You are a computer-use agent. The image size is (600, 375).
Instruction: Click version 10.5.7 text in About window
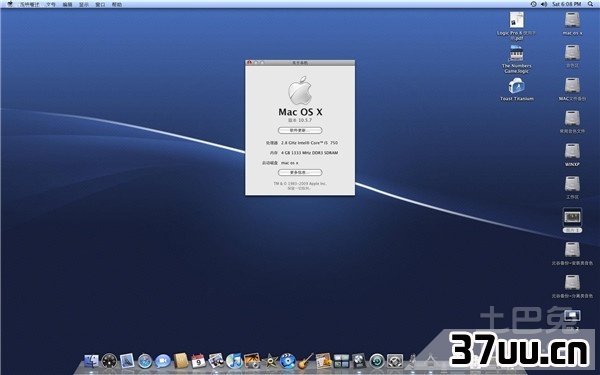click(300, 120)
